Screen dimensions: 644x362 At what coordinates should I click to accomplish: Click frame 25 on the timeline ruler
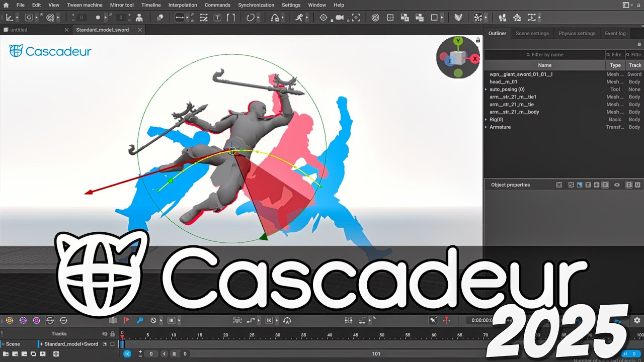(252, 335)
